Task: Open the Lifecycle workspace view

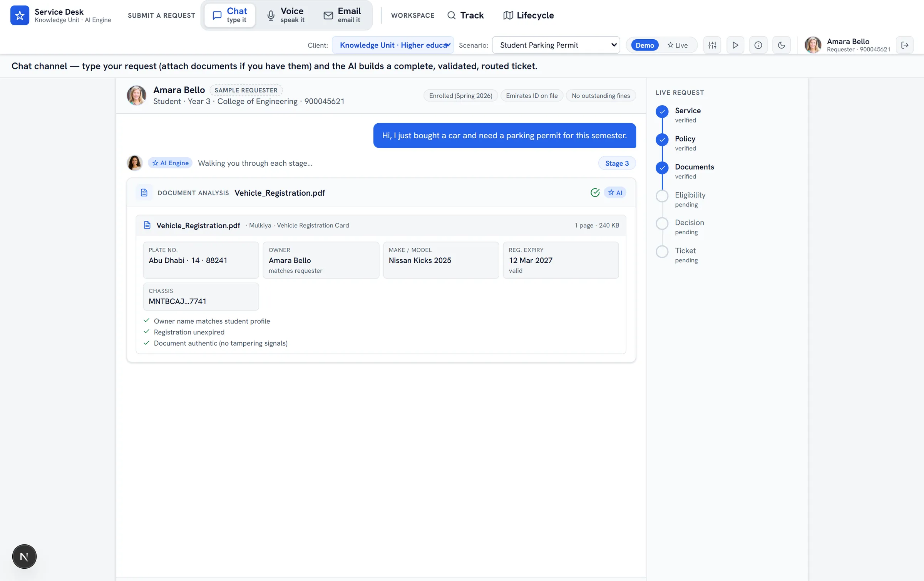Action: tap(528, 15)
